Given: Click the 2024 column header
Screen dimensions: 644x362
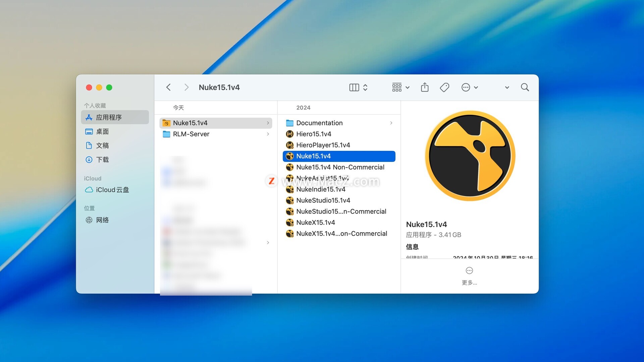Looking at the screenshot, I should pos(303,108).
